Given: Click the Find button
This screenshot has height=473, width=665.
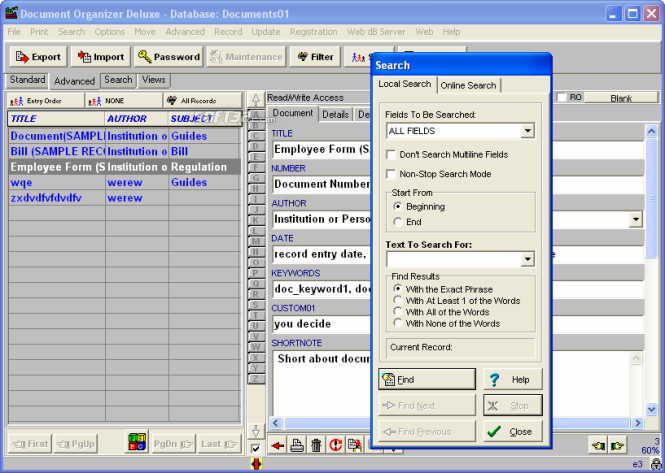Looking at the screenshot, I should 427,379.
